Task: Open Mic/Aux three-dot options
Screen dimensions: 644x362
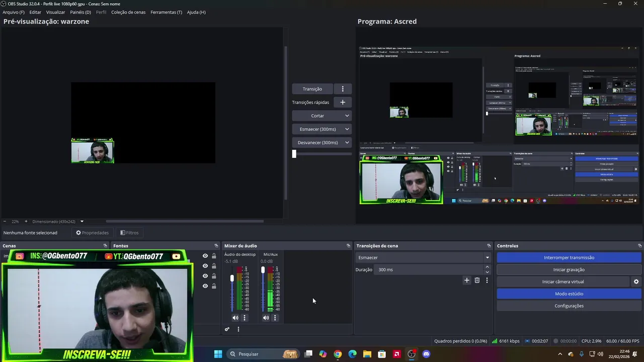Action: [x=275, y=318]
